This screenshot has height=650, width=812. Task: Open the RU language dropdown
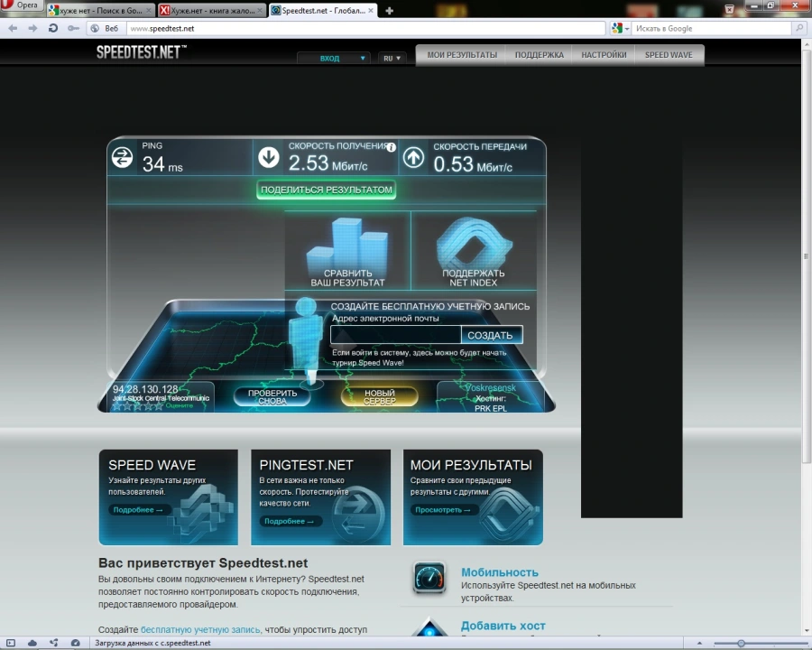coord(392,58)
